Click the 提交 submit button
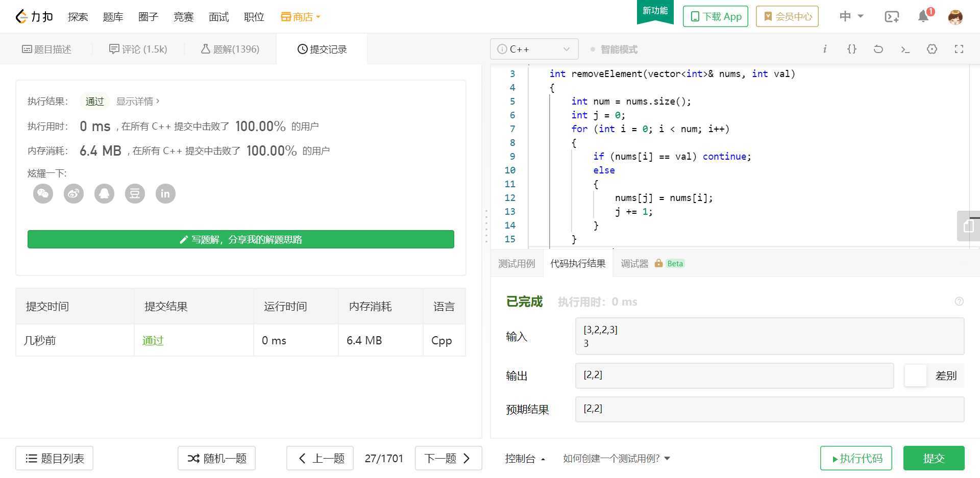This screenshot has height=478, width=980. pyautogui.click(x=933, y=459)
